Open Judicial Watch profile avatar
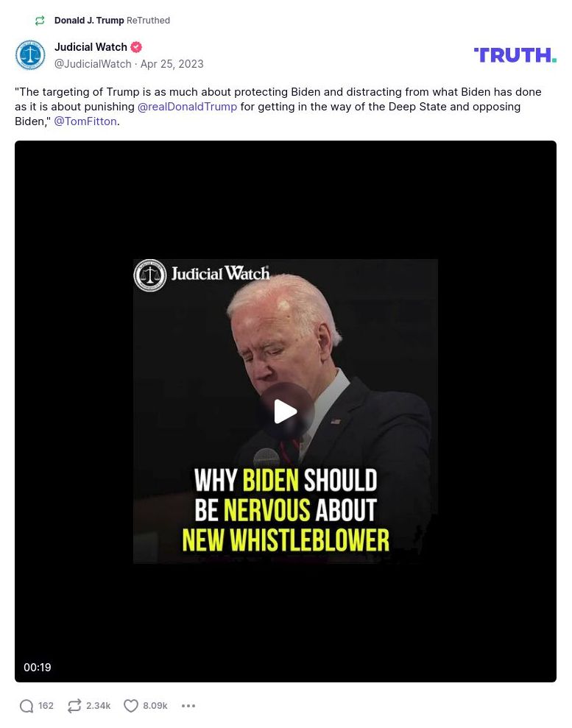The image size is (572, 728). (x=30, y=54)
